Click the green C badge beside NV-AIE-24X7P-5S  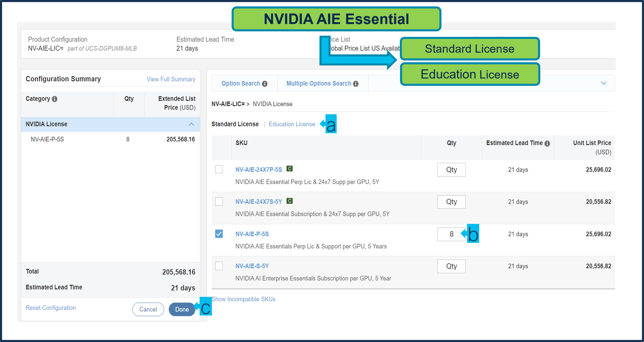[290, 169]
